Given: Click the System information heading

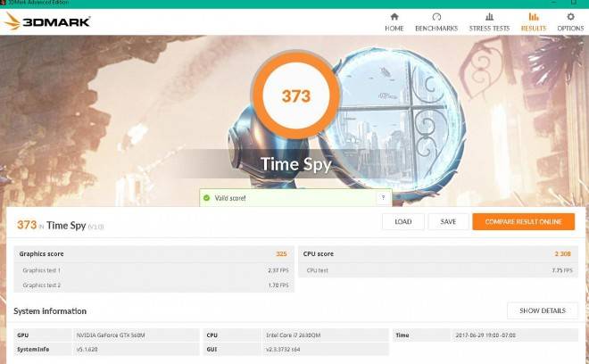Looking at the screenshot, I should point(50,311).
